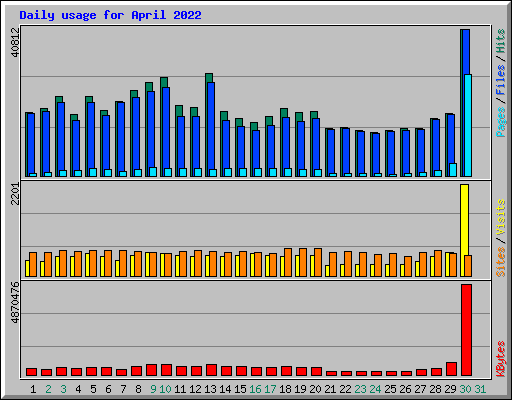
Task: Click day 27 on the x-axis
Action: click(x=420, y=389)
